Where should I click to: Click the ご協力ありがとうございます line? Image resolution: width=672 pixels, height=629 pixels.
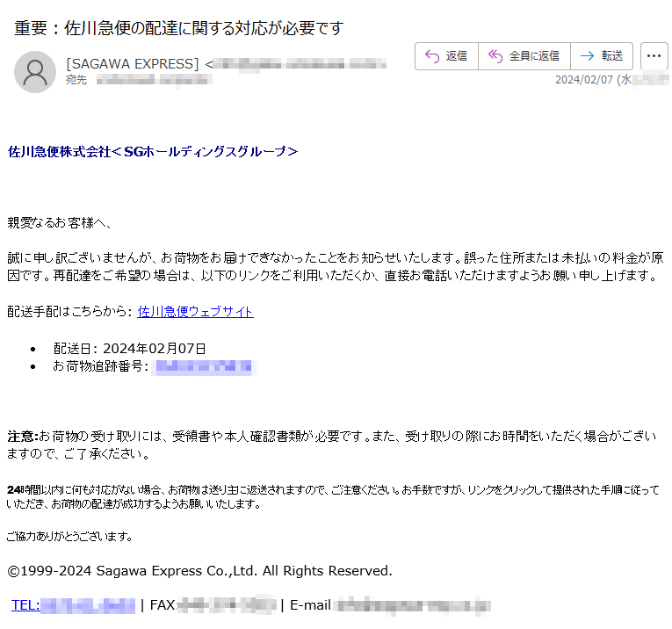(x=69, y=537)
